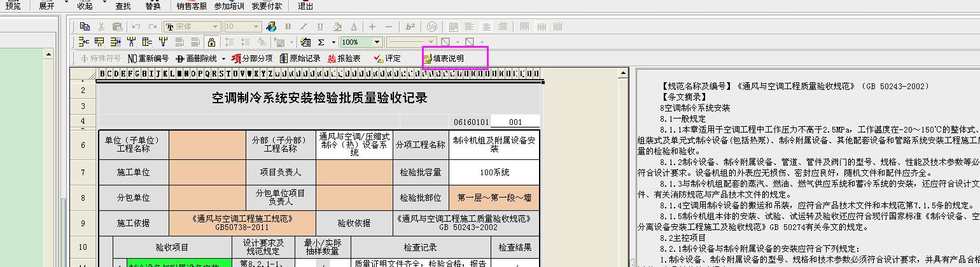This screenshot has width=980, height=267.
Task: Click the lock cell icon
Action: click(x=211, y=42)
